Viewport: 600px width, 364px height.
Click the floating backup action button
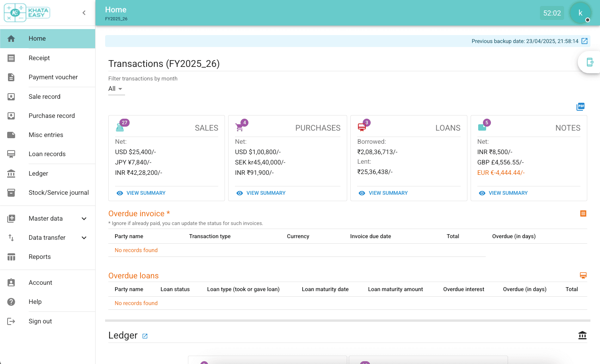point(590,62)
